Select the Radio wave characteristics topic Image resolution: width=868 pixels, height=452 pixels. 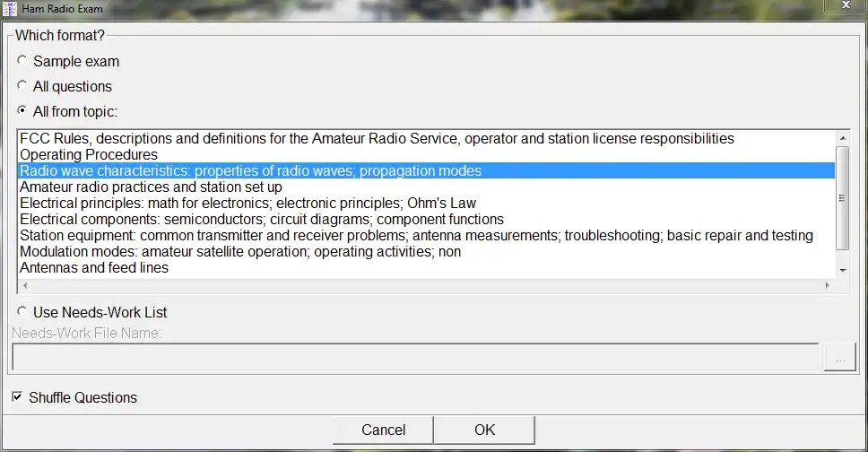[x=427, y=170]
